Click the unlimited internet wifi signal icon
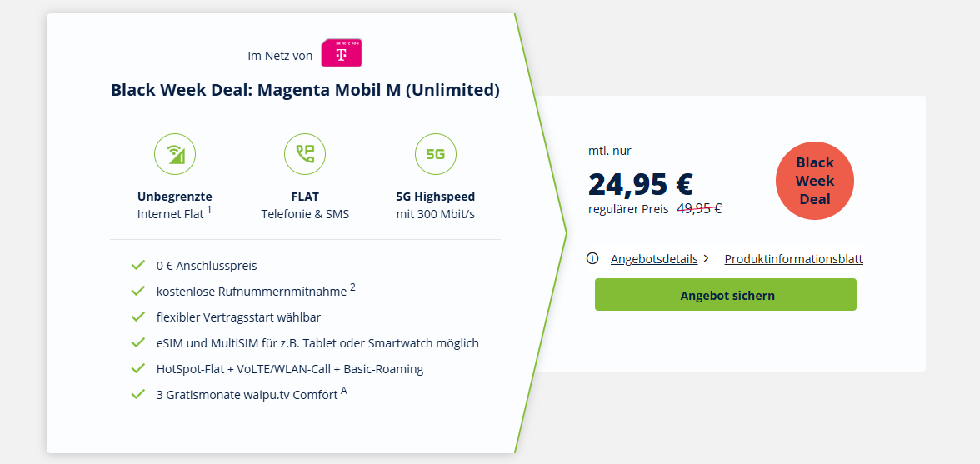Viewport: 980px width, 464px height. pos(175,154)
